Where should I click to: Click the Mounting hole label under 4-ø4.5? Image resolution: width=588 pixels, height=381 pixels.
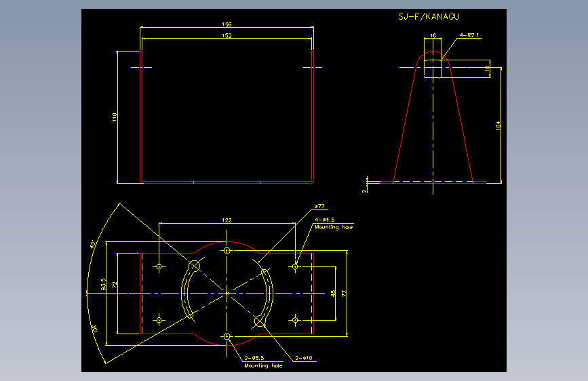(334, 227)
